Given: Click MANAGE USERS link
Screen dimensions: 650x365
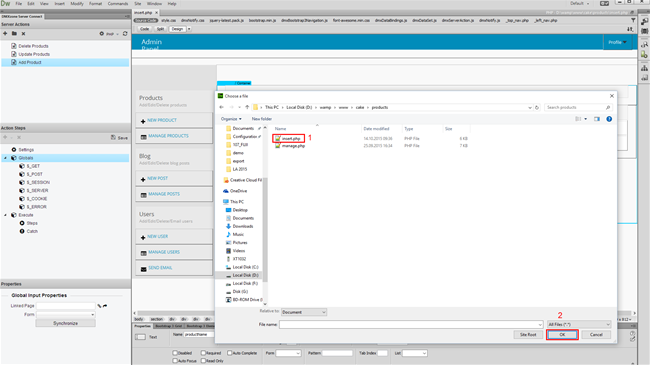Looking at the screenshot, I should point(164,252).
